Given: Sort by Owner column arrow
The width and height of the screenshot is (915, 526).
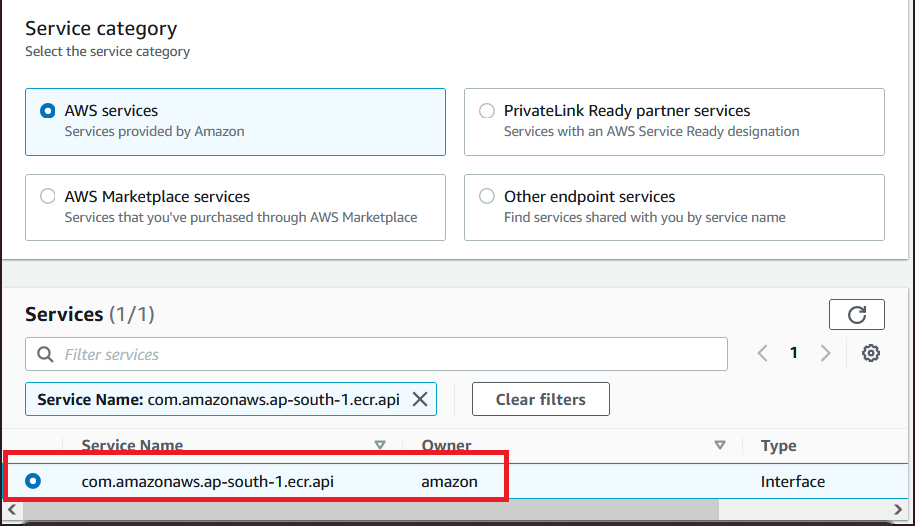Looking at the screenshot, I should pyautogui.click(x=720, y=445).
